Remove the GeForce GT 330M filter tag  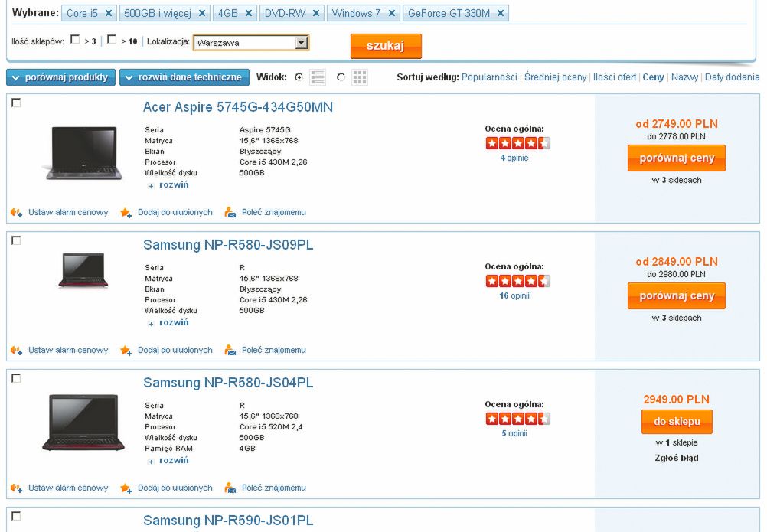[x=501, y=14]
